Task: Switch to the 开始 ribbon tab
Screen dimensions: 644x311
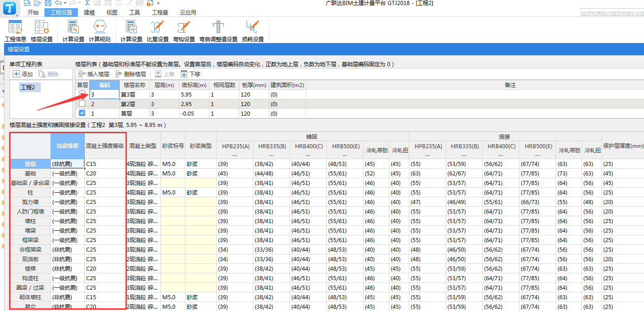Action: click(x=33, y=13)
